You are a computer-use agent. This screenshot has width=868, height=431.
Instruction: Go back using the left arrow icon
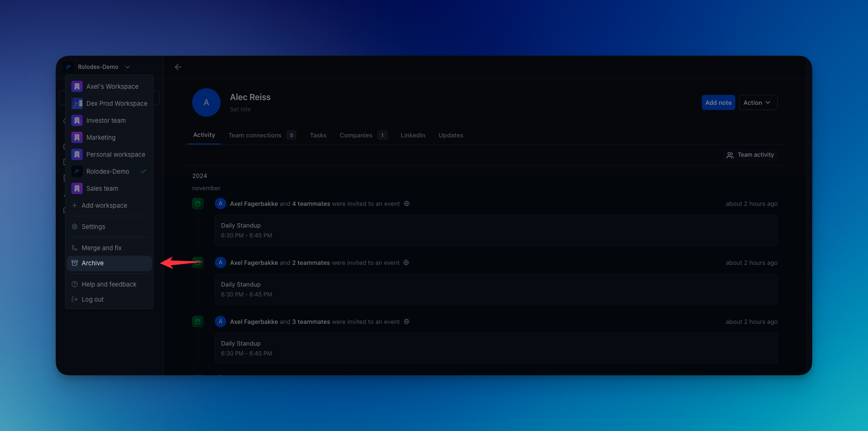tap(178, 67)
